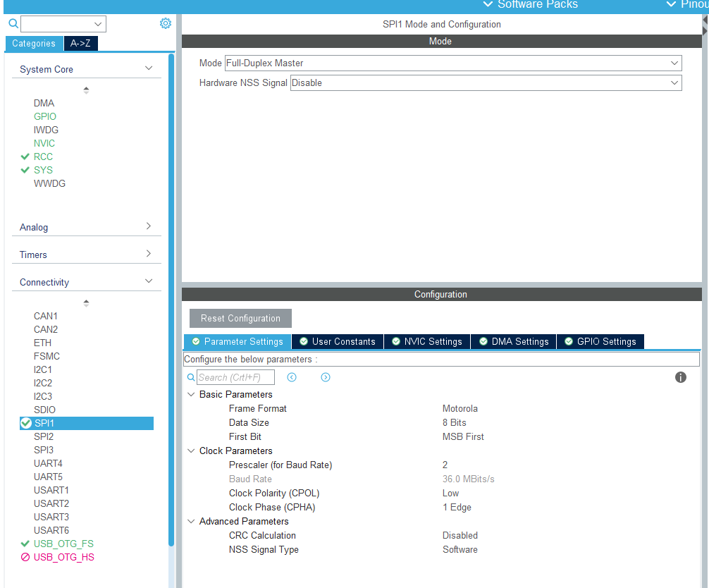The height and width of the screenshot is (588, 709).
Task: Click the First Bit value MSB First
Action: 463,436
